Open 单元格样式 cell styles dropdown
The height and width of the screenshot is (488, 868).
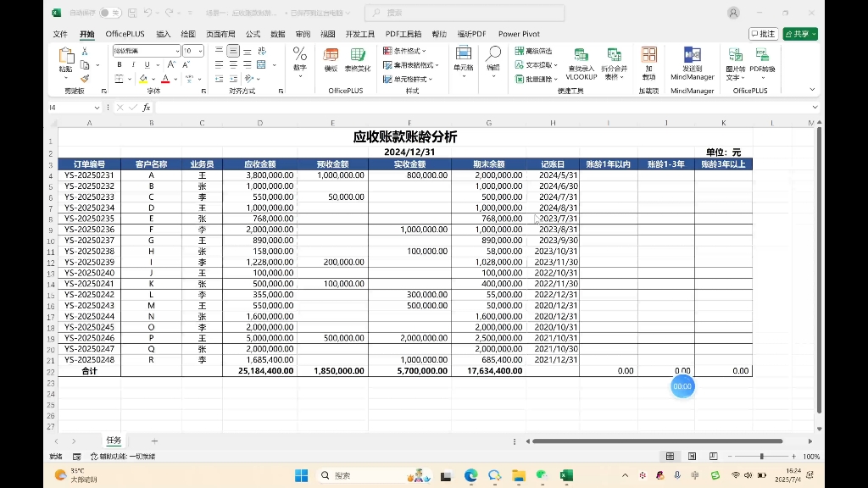(x=408, y=79)
